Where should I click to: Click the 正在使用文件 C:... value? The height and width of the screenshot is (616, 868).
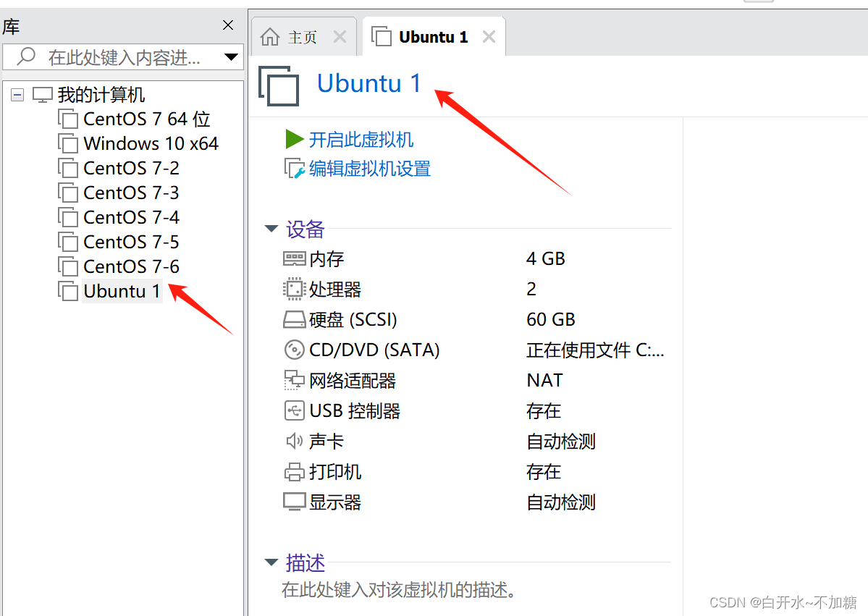click(595, 350)
